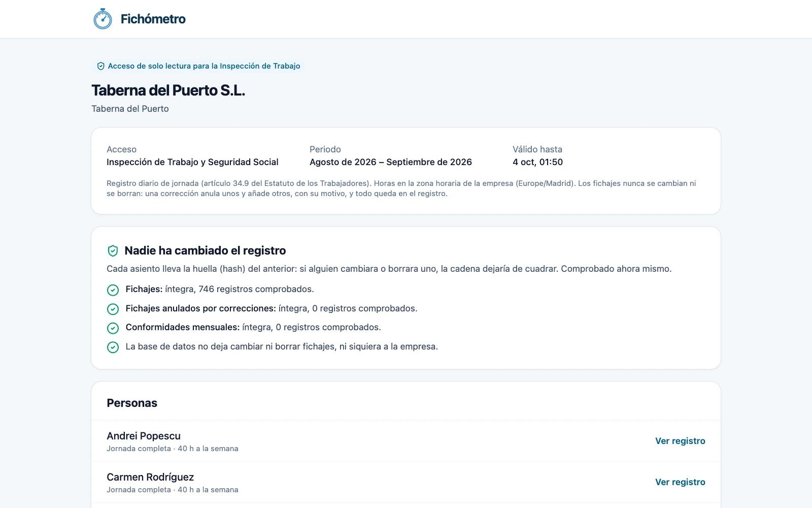
Task: Click the shield icon in read-only access badge
Action: pos(100,66)
